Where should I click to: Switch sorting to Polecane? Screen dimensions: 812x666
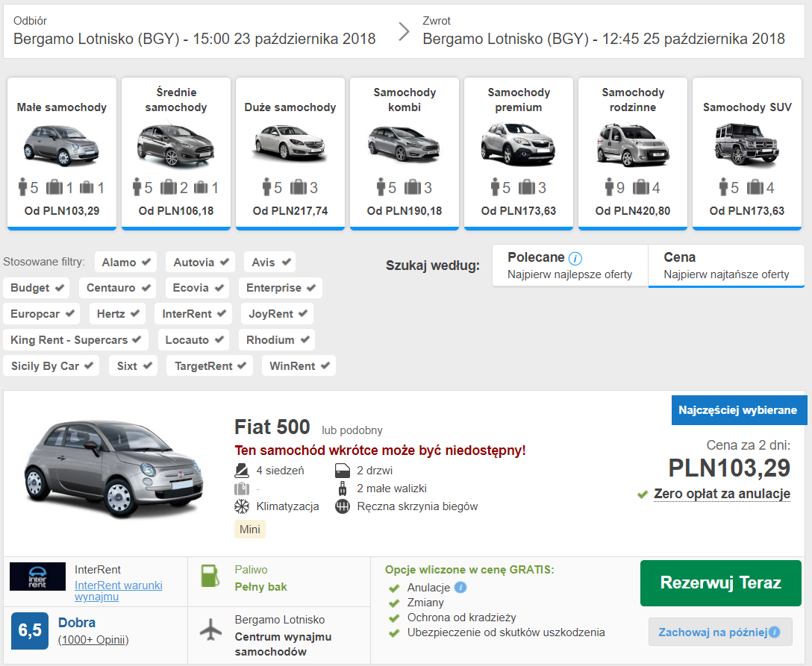[570, 266]
